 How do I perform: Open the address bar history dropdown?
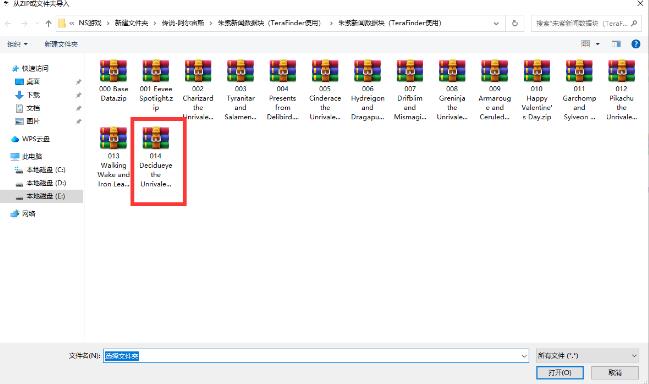[496, 24]
